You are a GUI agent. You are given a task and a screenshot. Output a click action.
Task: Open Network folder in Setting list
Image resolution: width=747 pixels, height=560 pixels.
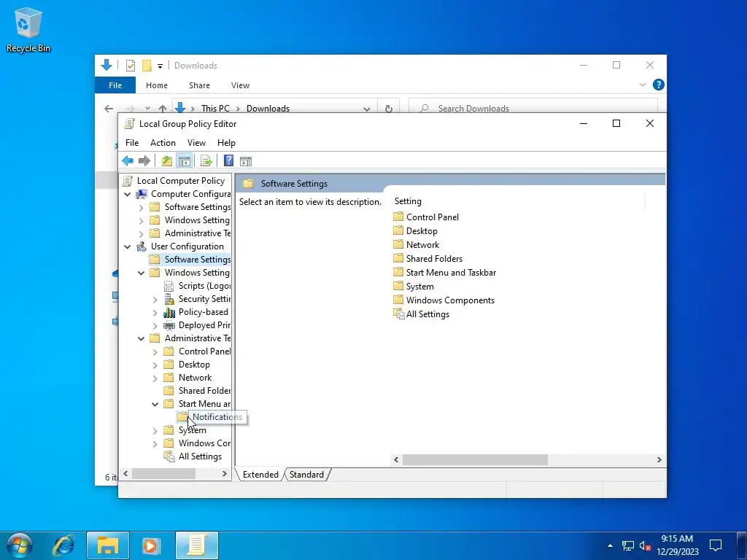pyautogui.click(x=422, y=245)
